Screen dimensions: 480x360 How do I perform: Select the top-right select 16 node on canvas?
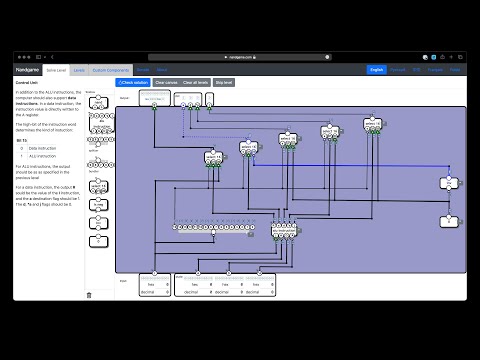tap(372, 123)
